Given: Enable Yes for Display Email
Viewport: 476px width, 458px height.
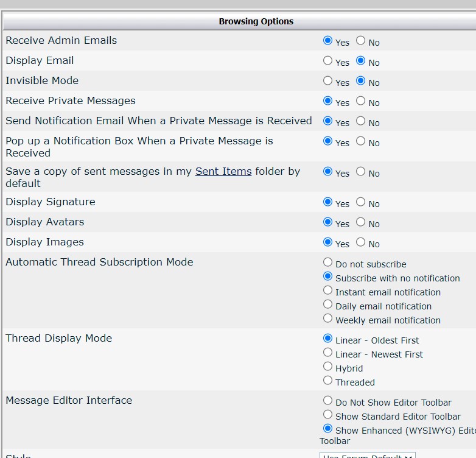Looking at the screenshot, I should pyautogui.click(x=328, y=61).
